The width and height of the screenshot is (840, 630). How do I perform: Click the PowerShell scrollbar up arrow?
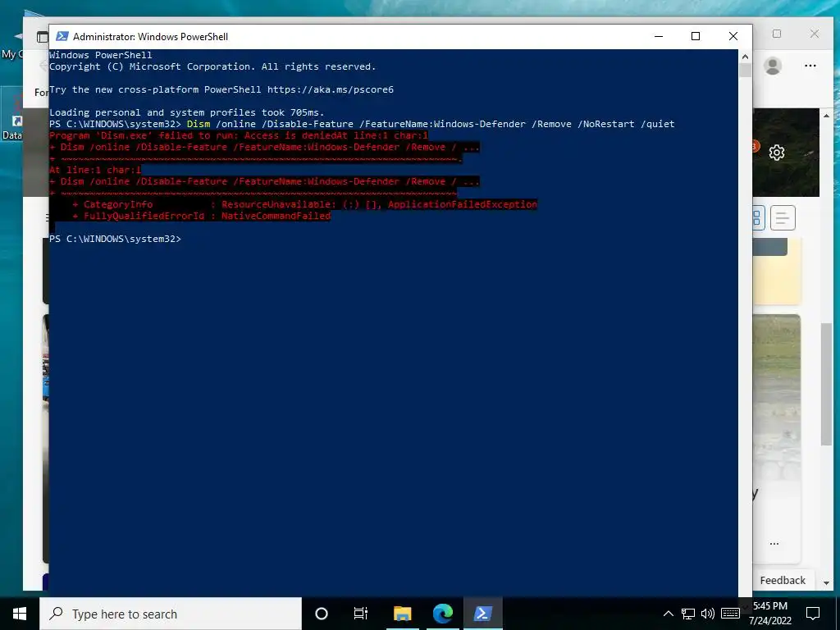click(745, 57)
